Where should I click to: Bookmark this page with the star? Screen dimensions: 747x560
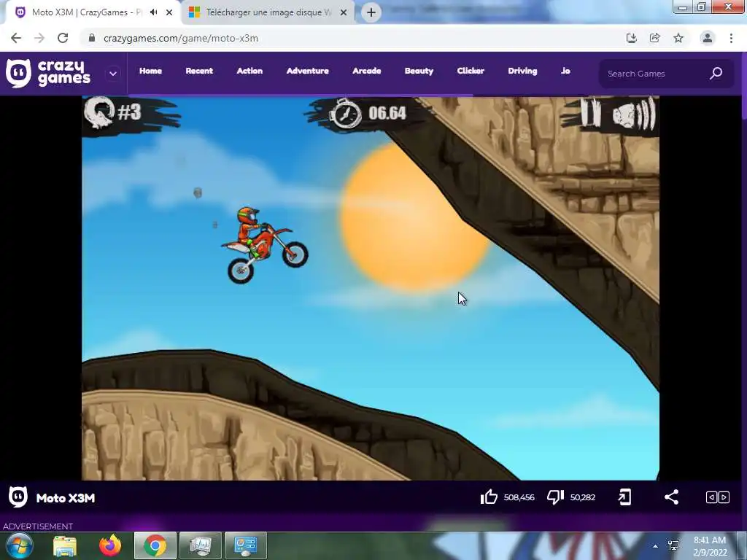[678, 38]
